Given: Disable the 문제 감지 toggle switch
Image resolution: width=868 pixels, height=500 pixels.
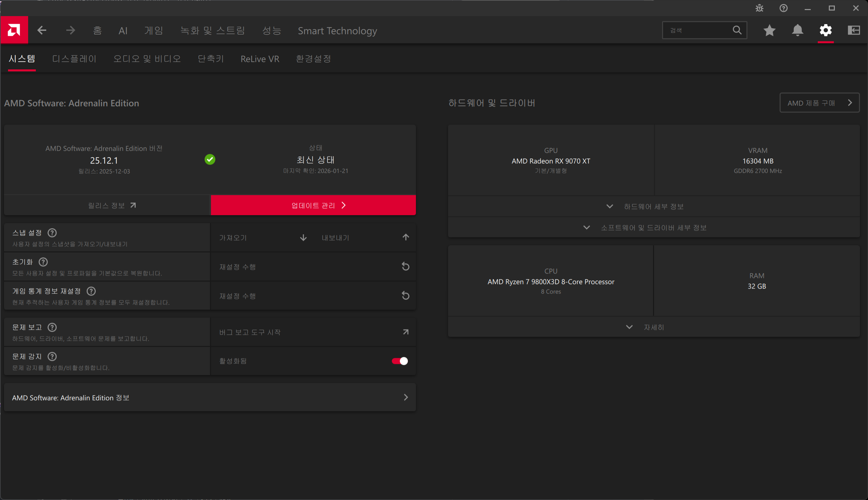Looking at the screenshot, I should 400,361.
